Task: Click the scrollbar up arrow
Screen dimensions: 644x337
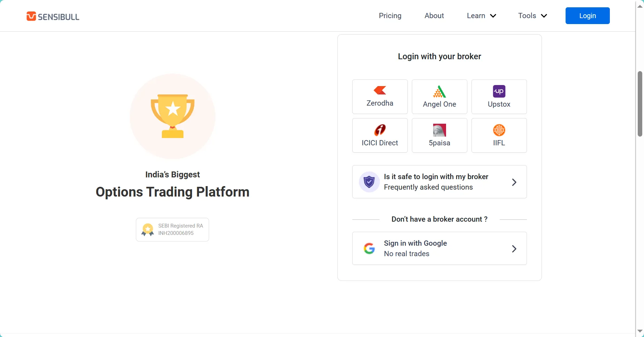Action: (640, 6)
